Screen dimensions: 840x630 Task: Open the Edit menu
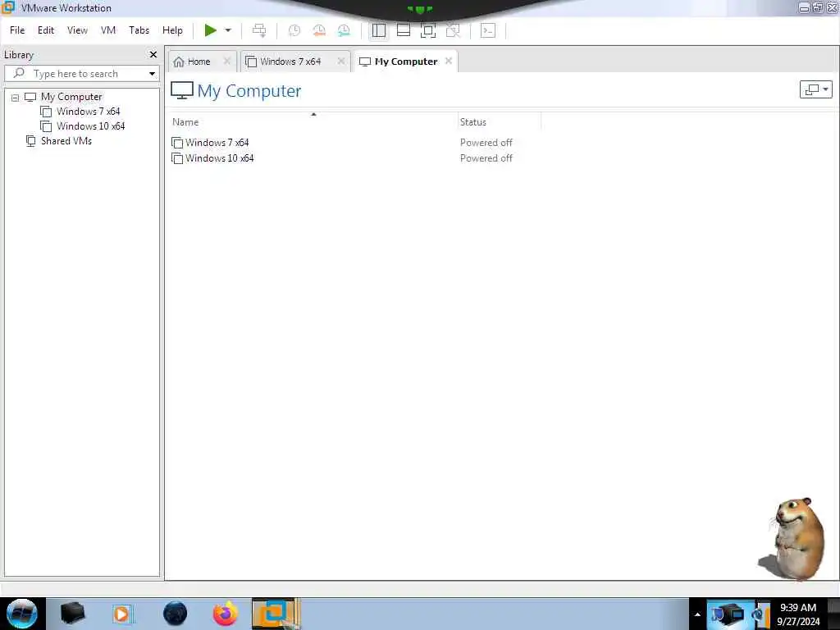[x=46, y=30]
